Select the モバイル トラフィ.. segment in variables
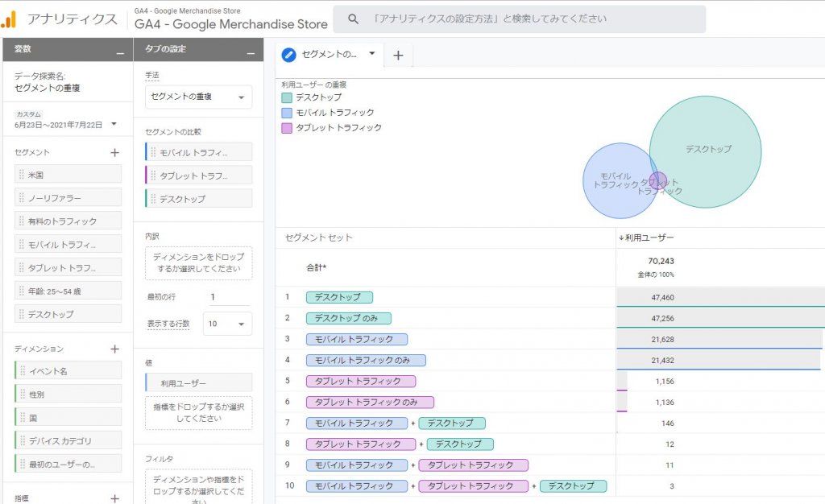The width and height of the screenshot is (825, 504). [x=68, y=245]
